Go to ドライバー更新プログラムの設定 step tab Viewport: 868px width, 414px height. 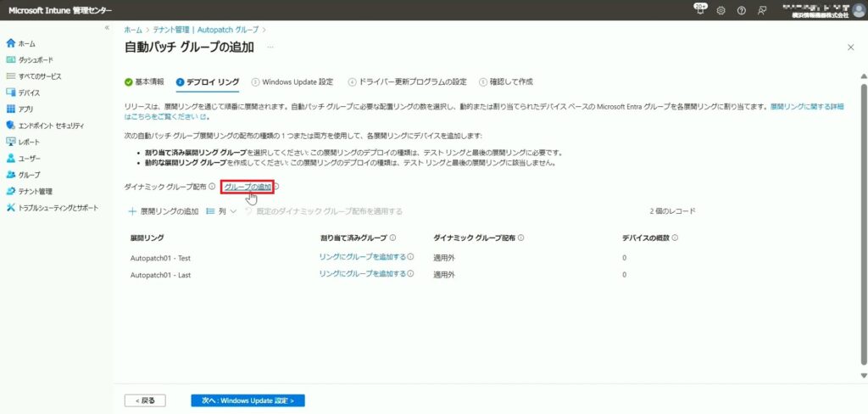tap(408, 82)
